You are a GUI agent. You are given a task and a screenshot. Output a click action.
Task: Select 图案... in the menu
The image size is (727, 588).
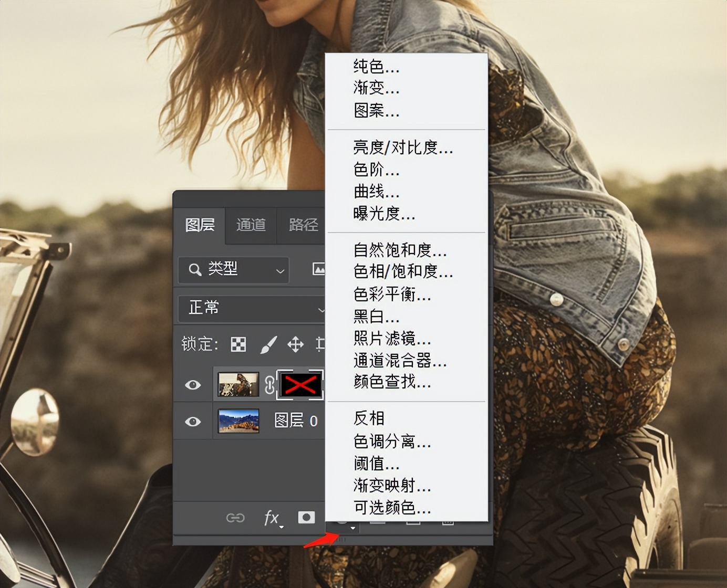pos(376,110)
